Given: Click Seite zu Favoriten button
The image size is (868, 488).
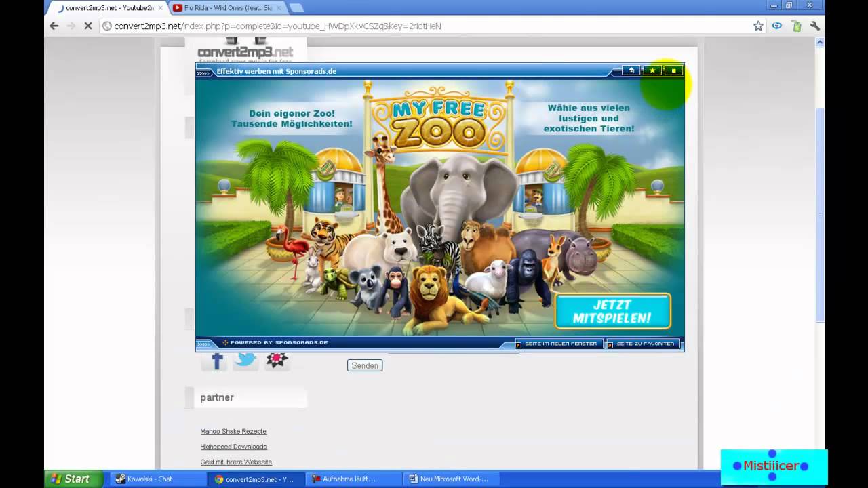Looking at the screenshot, I should pos(644,344).
